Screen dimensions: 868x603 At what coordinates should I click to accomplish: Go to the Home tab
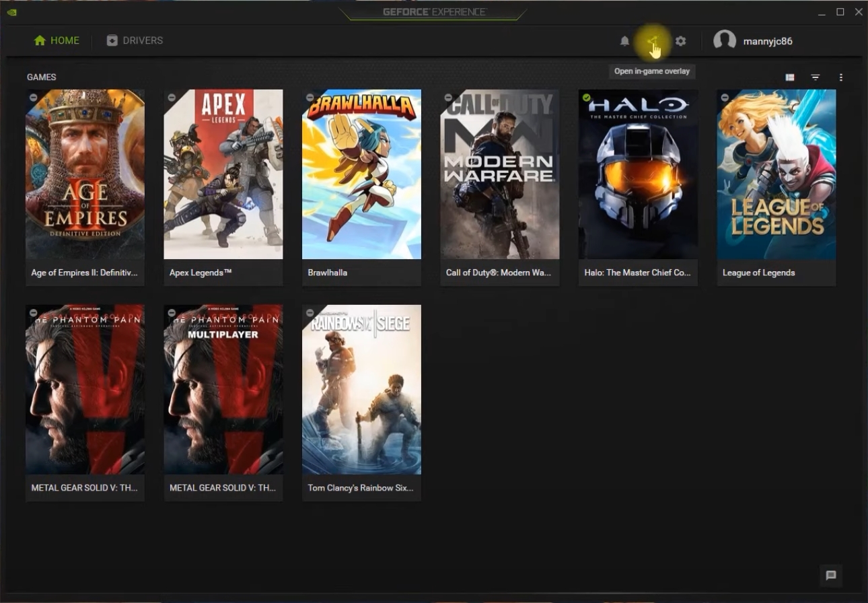57,40
